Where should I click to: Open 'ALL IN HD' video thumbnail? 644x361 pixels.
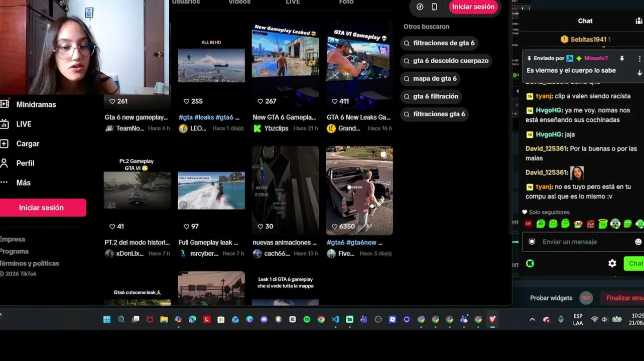pyautogui.click(x=211, y=64)
